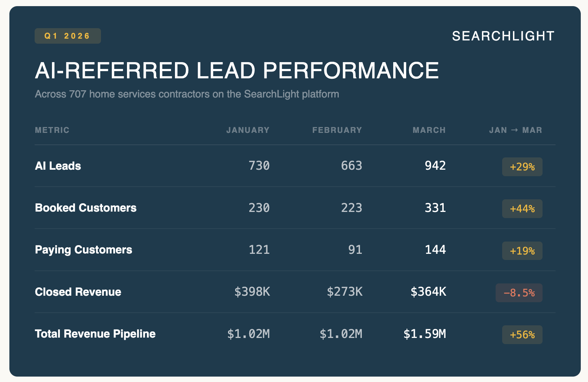Click the JAN → MAR column header
This screenshot has width=588, height=382.
point(515,130)
